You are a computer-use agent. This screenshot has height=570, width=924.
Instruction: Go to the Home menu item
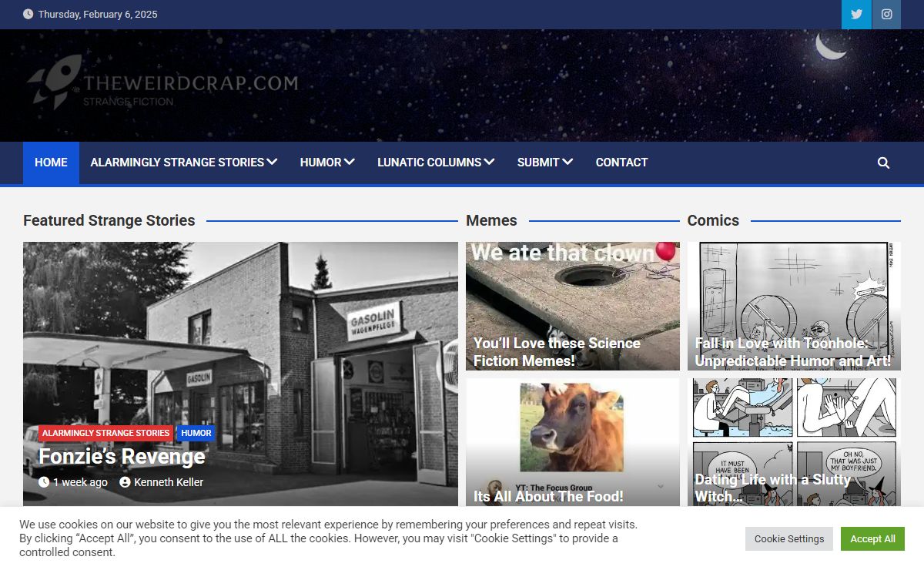(x=51, y=163)
